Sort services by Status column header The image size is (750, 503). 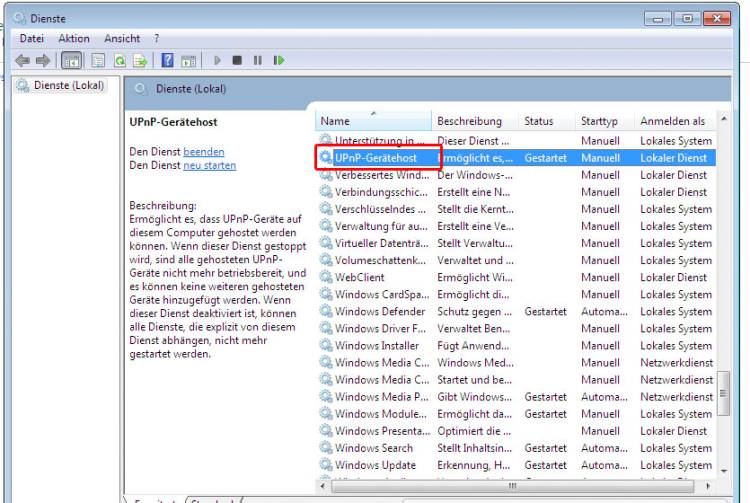coord(538,121)
